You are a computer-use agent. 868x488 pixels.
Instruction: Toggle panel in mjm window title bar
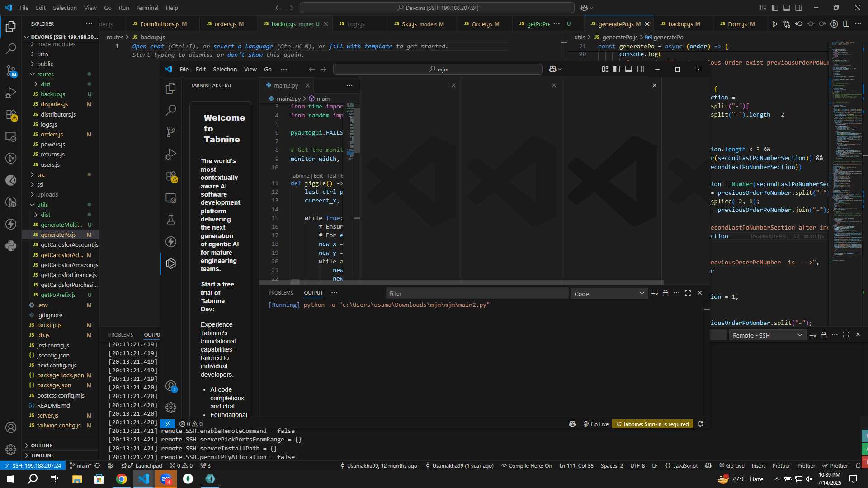[x=628, y=69]
